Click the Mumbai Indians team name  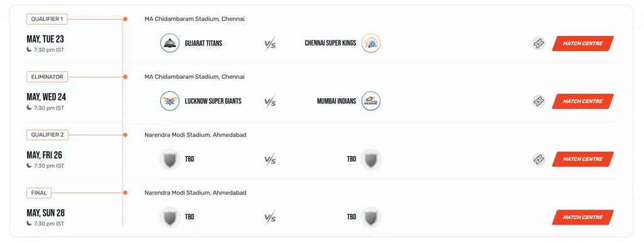pos(336,101)
